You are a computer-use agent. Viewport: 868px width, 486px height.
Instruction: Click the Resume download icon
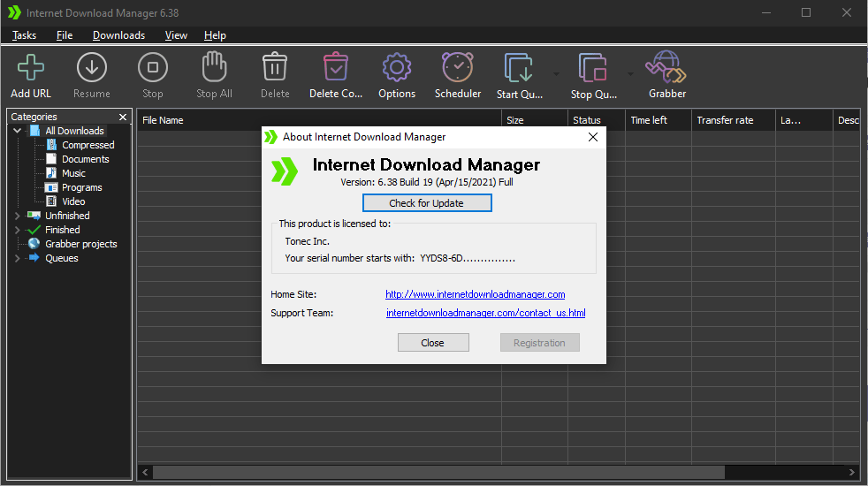click(x=91, y=67)
